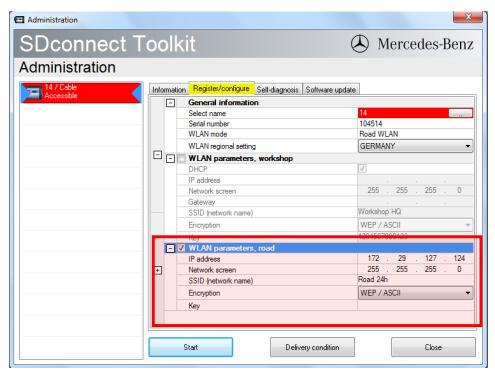
Task: Click the outer minus expander beside WLAN workshop
Action: pos(158,155)
